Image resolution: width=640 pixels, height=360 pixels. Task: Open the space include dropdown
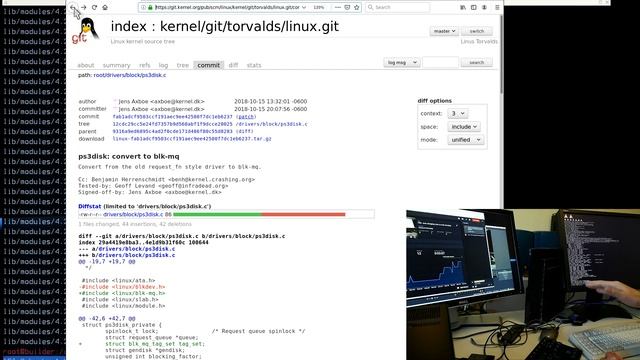click(464, 127)
